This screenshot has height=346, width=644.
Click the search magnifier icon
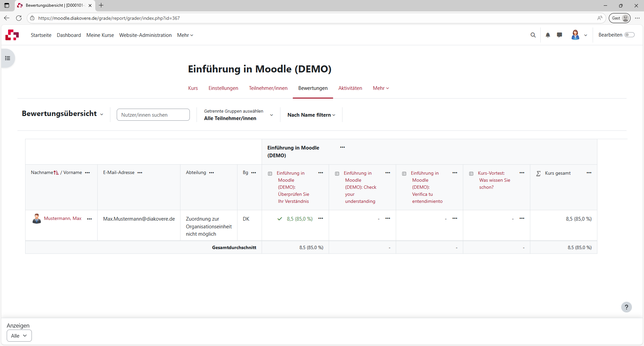tap(533, 35)
